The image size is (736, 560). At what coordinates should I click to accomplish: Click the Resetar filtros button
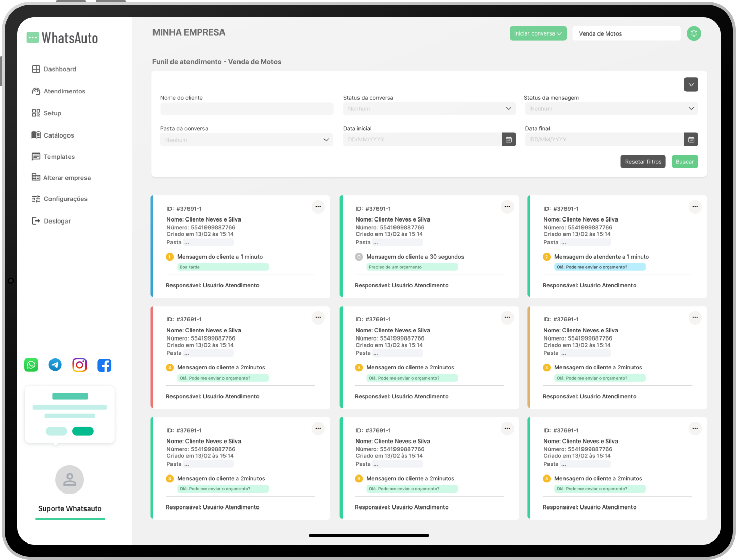643,162
